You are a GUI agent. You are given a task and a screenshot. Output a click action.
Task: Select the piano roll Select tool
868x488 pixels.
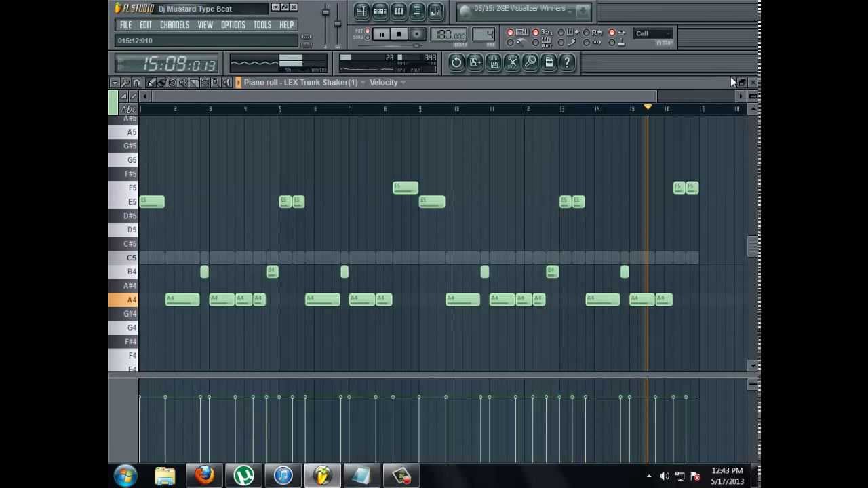[x=205, y=83]
